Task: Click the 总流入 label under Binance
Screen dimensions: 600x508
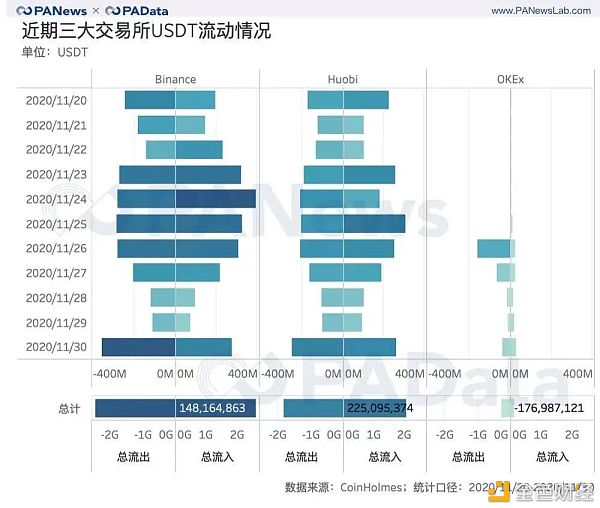Action: (217, 457)
